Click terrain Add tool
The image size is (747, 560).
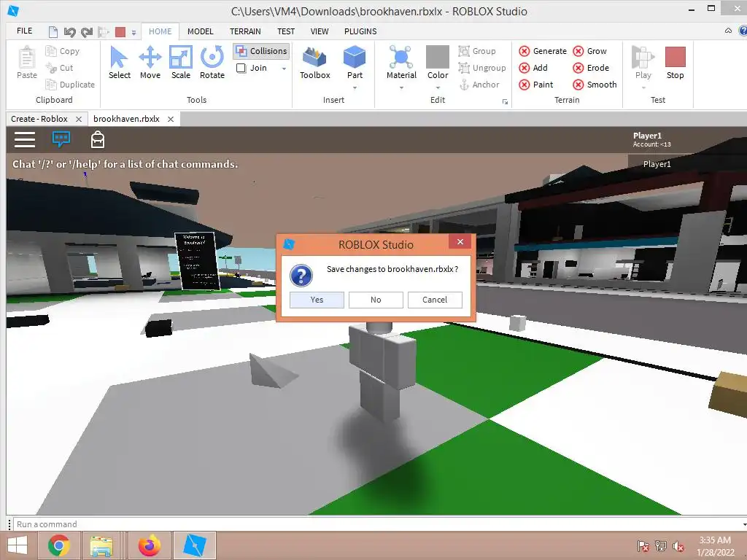pos(533,68)
